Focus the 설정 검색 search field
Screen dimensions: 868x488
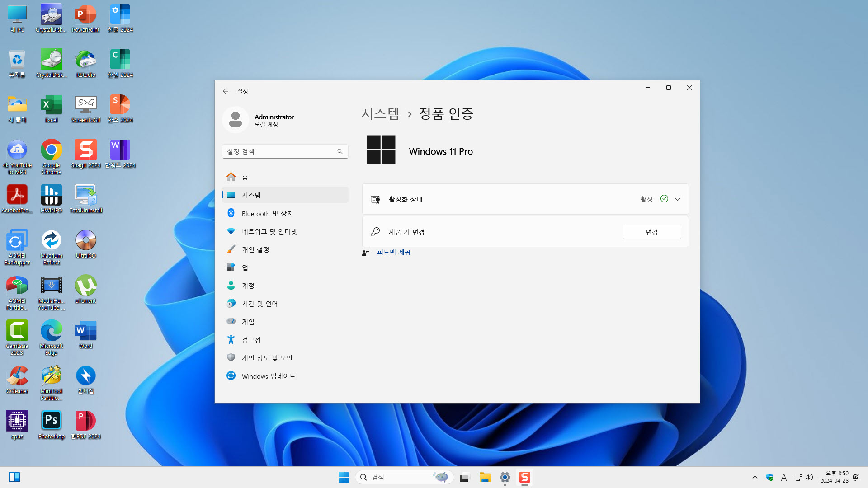285,151
